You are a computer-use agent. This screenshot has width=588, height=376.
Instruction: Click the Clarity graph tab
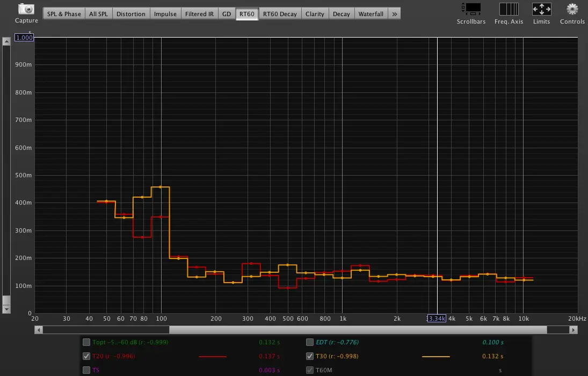315,14
